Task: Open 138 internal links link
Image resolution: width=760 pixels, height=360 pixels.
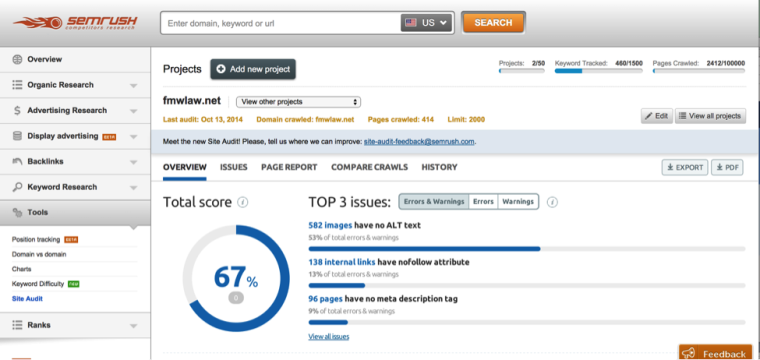Action: (x=342, y=262)
